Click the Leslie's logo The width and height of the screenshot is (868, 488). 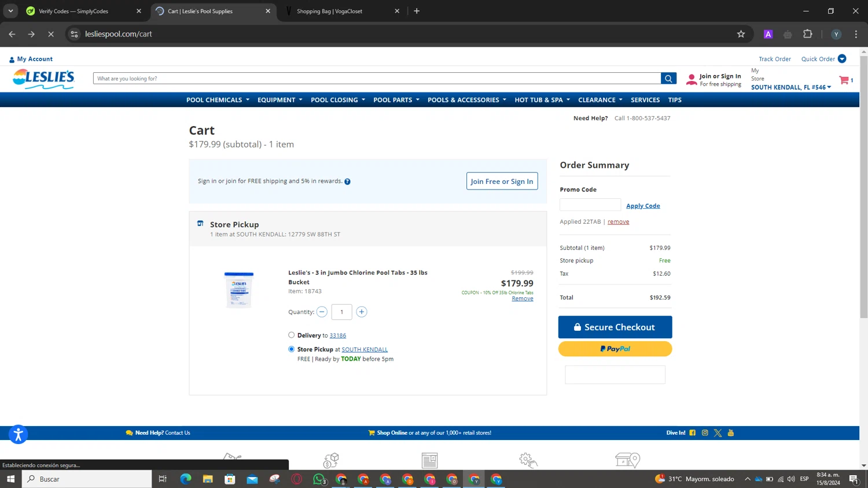(x=44, y=79)
